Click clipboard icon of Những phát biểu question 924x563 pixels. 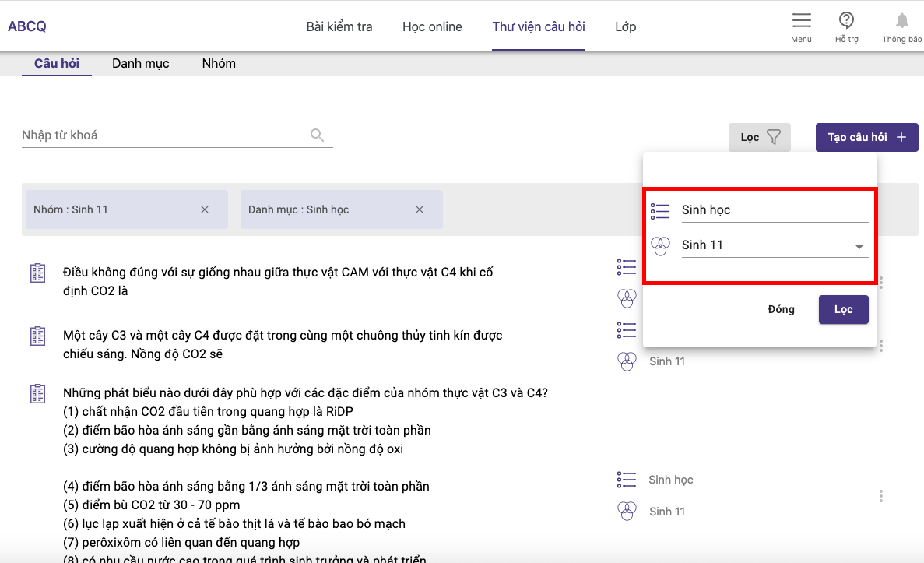click(x=37, y=394)
